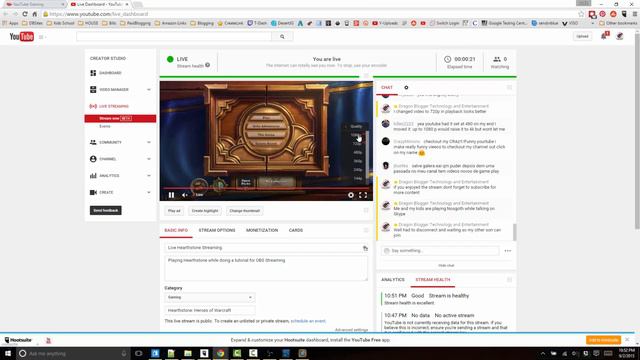Click the Change thumbnail button
The width and height of the screenshot is (640, 360).
point(244,211)
